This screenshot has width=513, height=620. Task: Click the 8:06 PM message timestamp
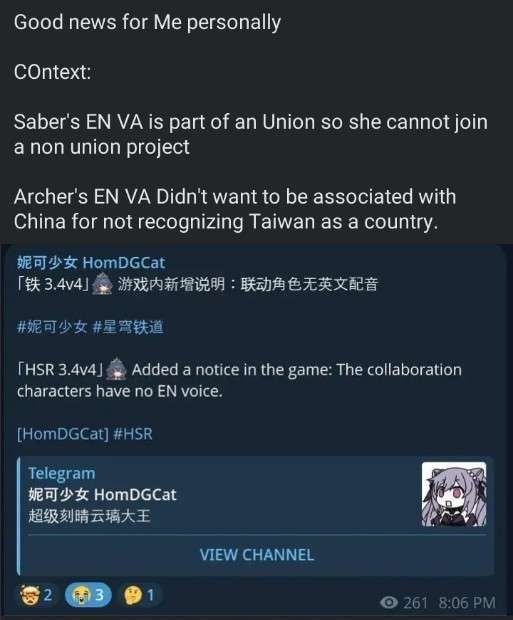[467, 603]
